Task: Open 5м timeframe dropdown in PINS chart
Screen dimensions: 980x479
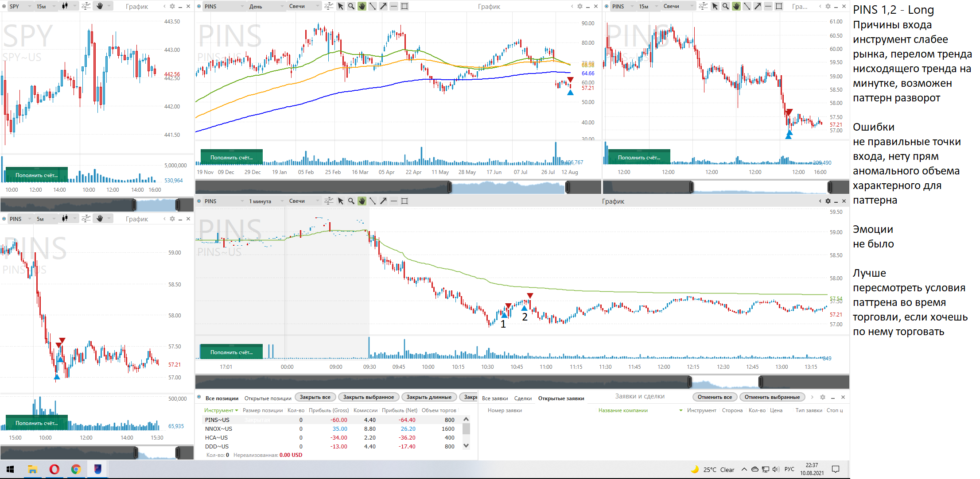Action: click(47, 219)
